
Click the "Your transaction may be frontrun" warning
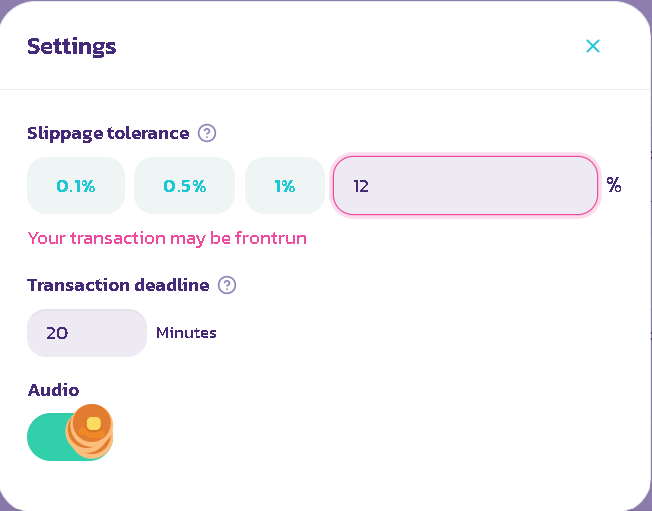click(x=167, y=238)
